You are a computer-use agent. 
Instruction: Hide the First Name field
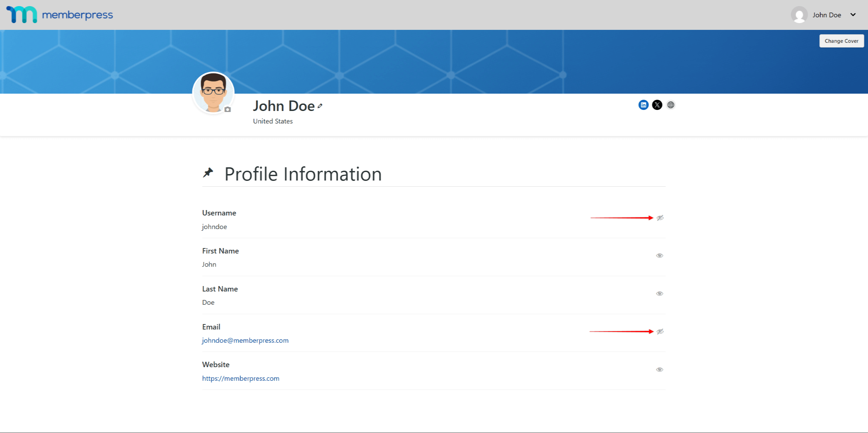point(659,256)
